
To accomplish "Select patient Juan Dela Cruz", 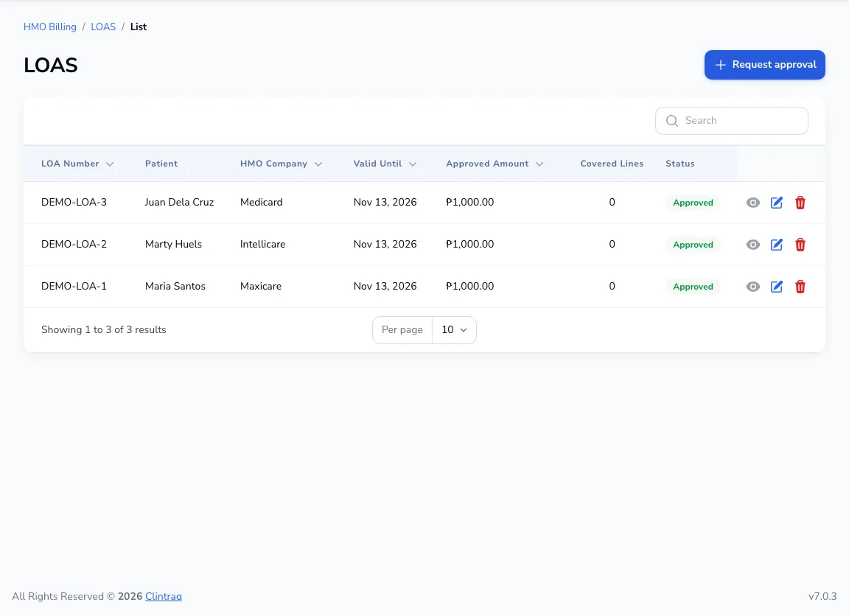I will (x=179, y=203).
